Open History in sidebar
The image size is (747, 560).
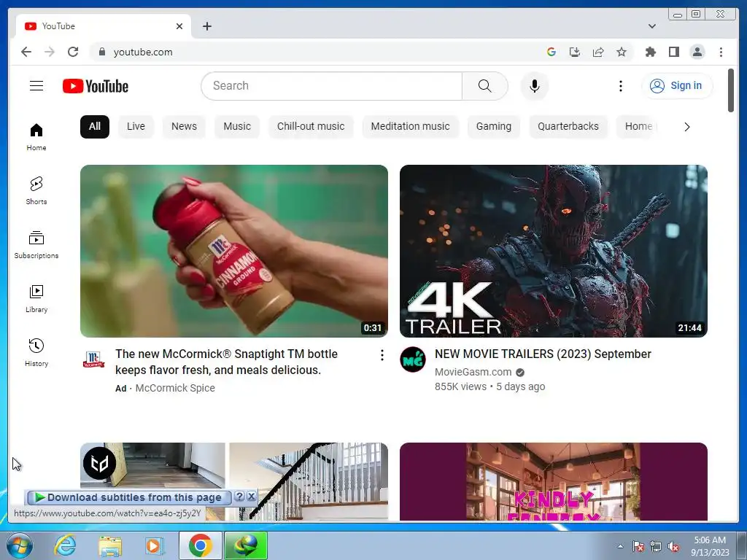coord(36,352)
